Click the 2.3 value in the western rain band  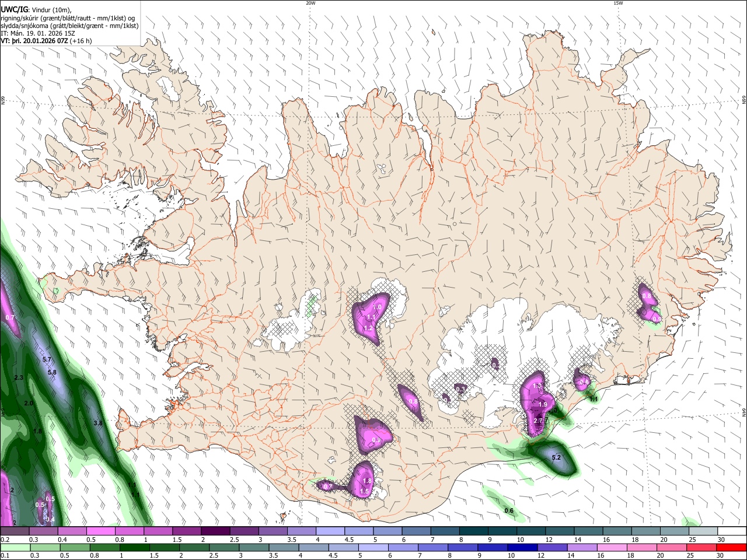click(18, 378)
